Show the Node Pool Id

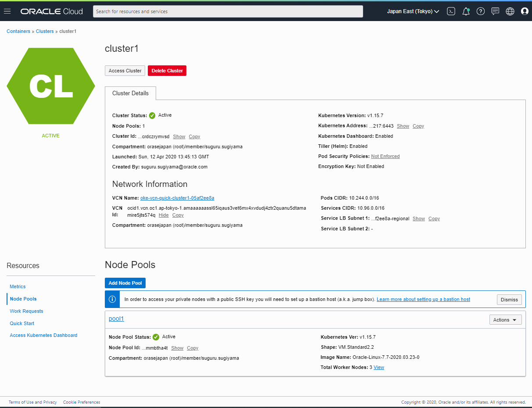point(177,348)
